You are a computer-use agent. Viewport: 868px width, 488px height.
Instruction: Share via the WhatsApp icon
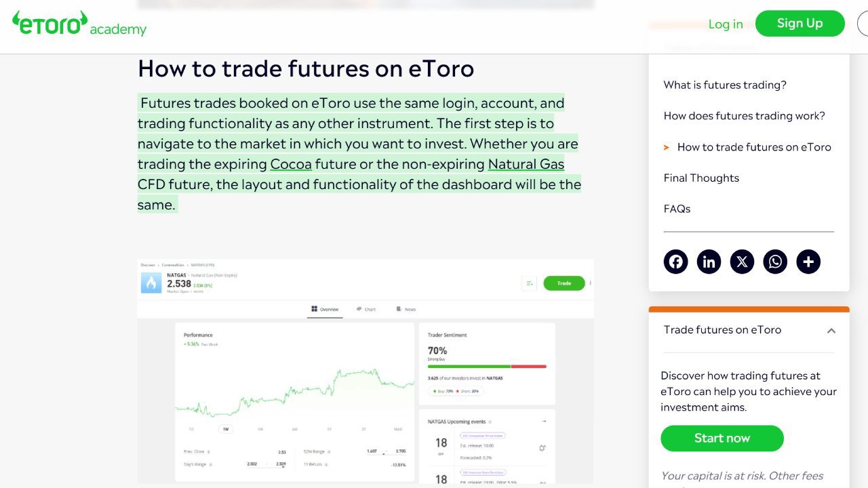(x=775, y=261)
